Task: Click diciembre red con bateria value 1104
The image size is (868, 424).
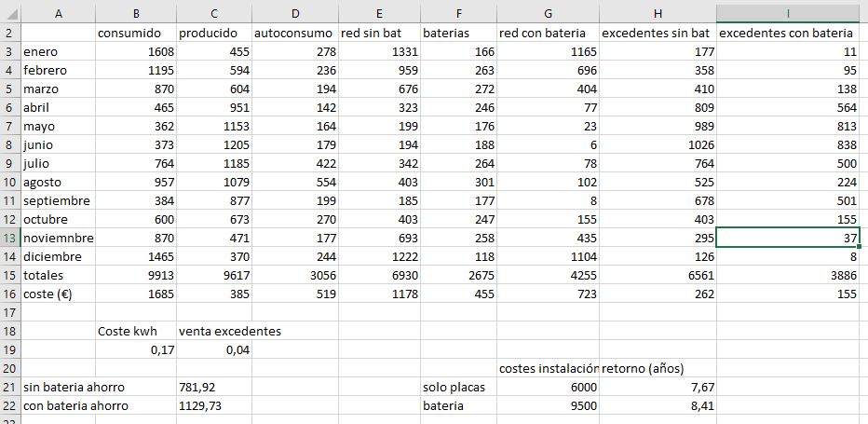Action: tap(548, 256)
